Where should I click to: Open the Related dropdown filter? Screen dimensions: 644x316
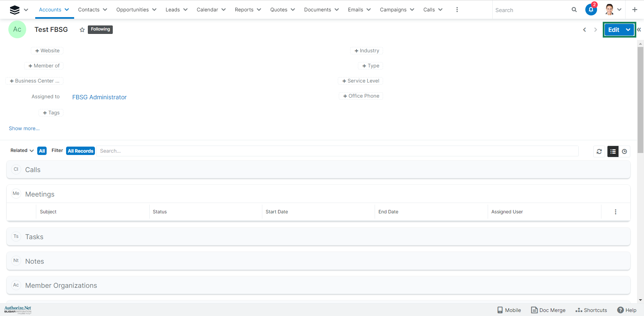[x=22, y=151]
